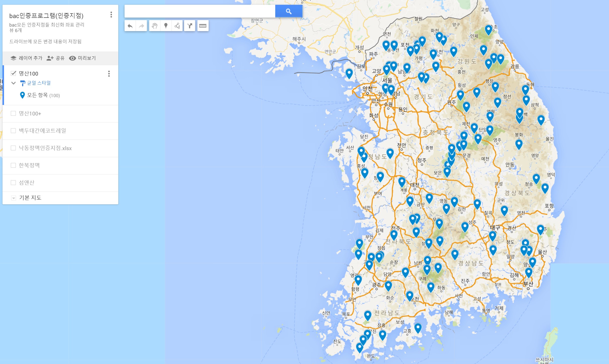Collapse the 균일 스타일 chevron

click(14, 83)
